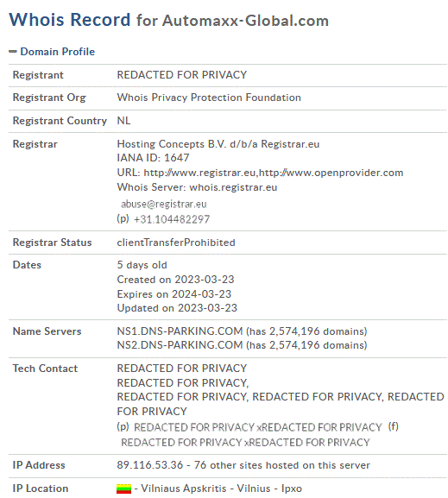448x498 pixels.
Task: Click the Expires on 2024-03-23 date
Action: pyautogui.click(x=174, y=294)
